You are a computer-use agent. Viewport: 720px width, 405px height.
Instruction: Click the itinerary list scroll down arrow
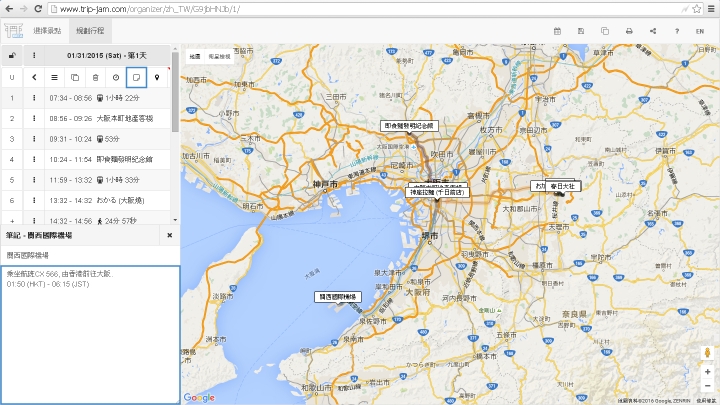[175, 220]
